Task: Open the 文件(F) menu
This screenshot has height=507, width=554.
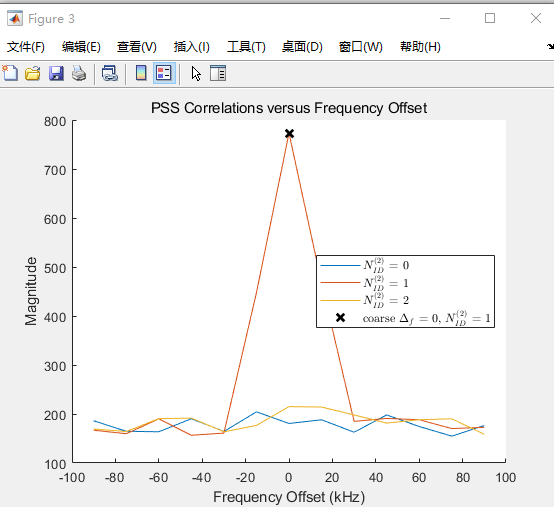Action: (26, 47)
